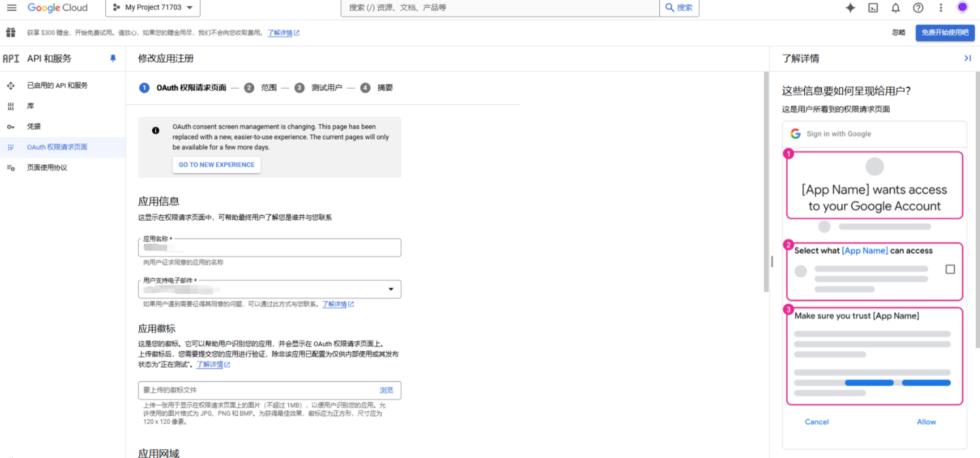
Task: Click the 应用网域 section heading
Action: (x=159, y=453)
